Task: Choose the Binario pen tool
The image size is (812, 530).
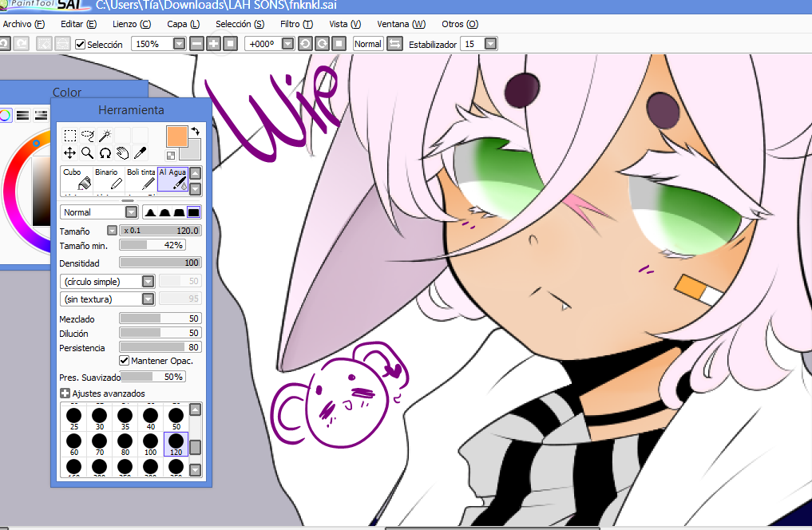Action: 109,179
